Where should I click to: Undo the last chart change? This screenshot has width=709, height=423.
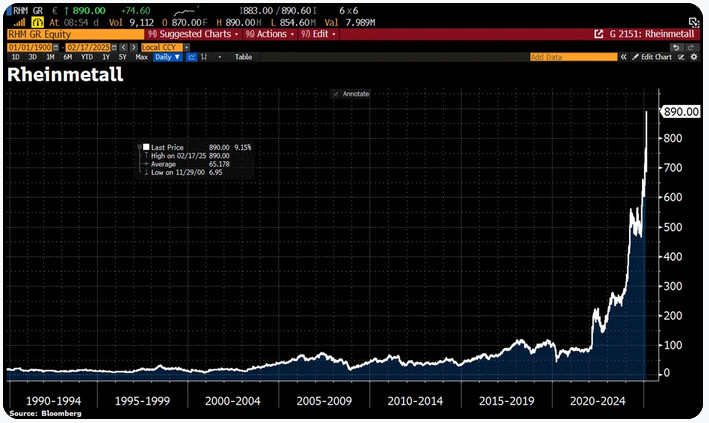676,47
